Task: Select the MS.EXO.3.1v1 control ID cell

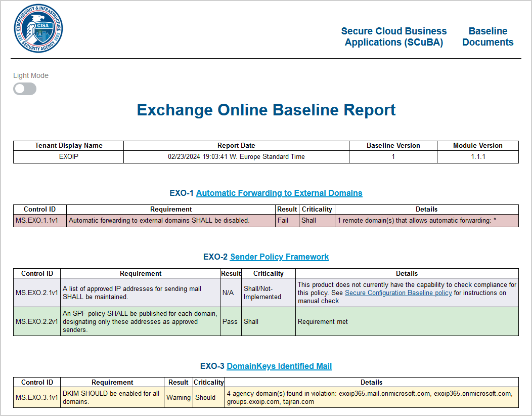Action: [37, 397]
